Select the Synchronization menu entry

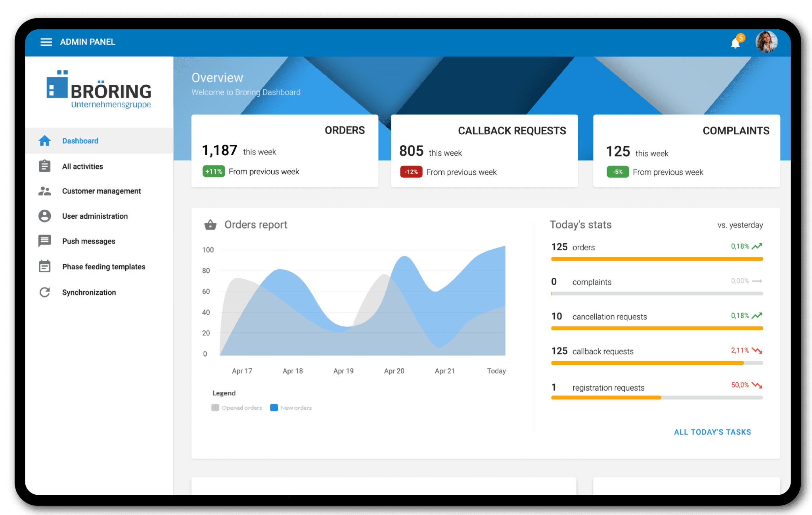tap(89, 292)
